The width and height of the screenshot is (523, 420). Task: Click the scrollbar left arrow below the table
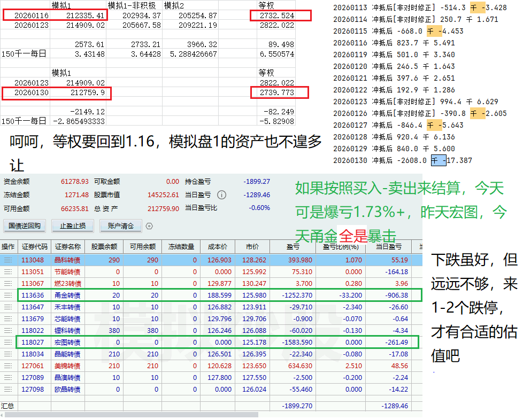pyautogui.click(x=2, y=415)
